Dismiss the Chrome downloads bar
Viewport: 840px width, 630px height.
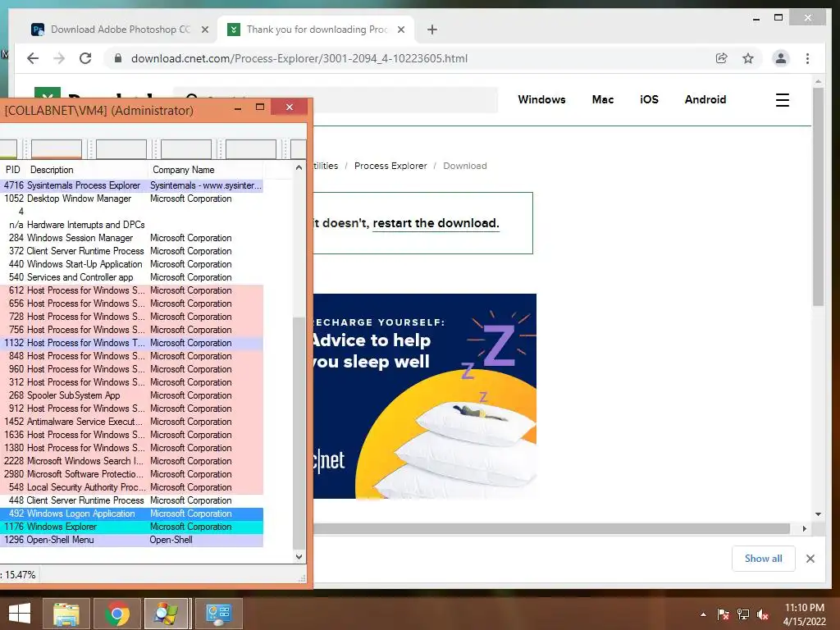tap(810, 559)
